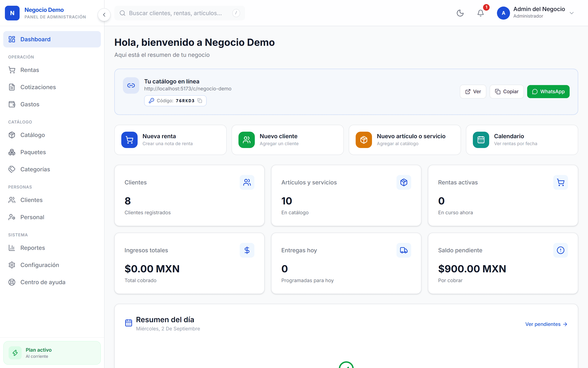Click the Miércoles, 2 De Septiembre date
Viewport: 588px width, 368px height.
(x=168, y=329)
